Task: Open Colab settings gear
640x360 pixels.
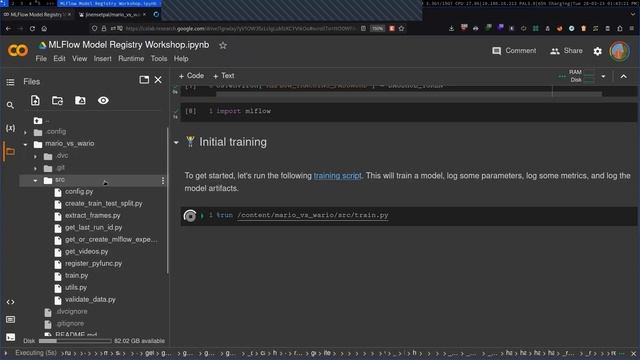Action: (x=598, y=51)
